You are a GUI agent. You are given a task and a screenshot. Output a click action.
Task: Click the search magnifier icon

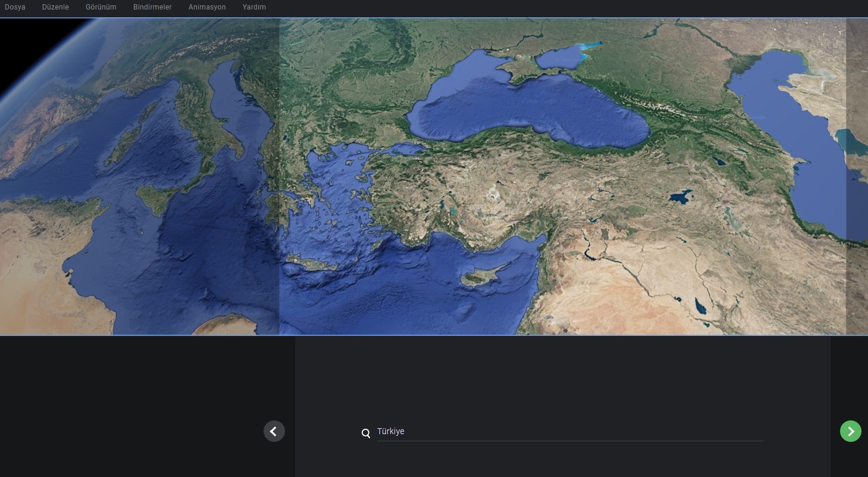366,434
